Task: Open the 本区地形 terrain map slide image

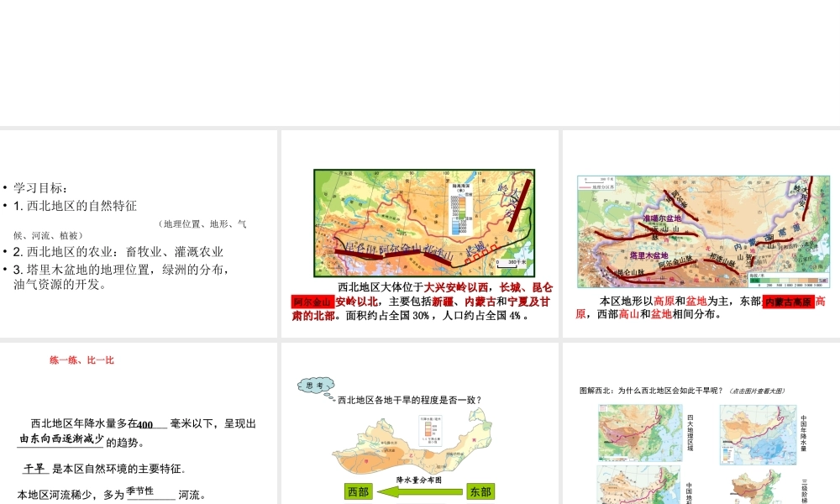Action: point(703,232)
